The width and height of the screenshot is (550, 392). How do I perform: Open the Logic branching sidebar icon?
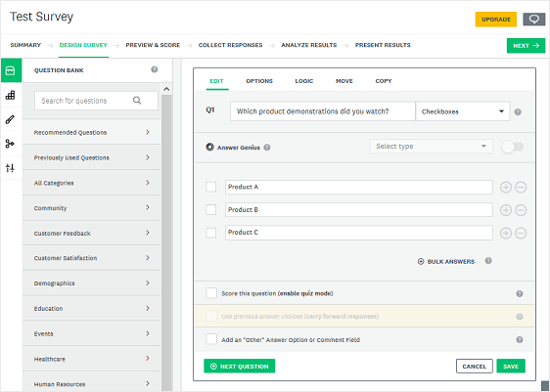[10, 144]
